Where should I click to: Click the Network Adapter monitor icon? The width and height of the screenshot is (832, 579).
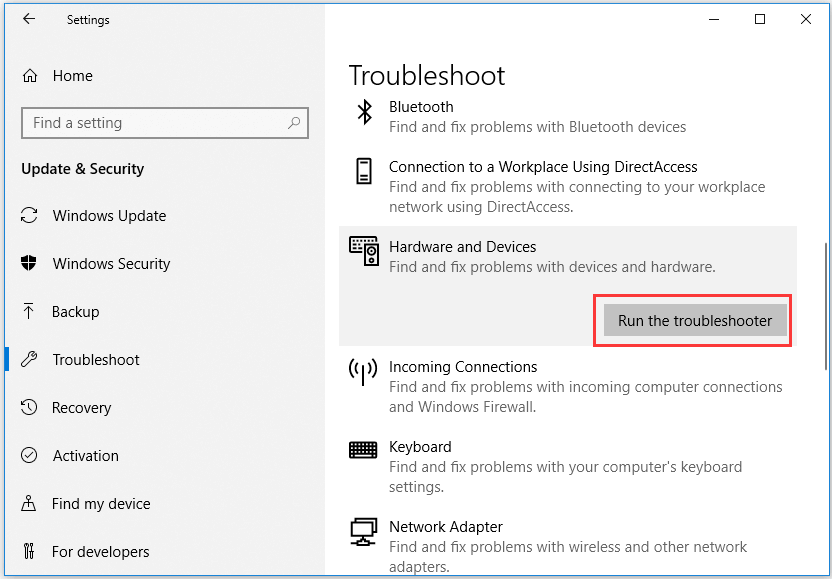tap(363, 530)
